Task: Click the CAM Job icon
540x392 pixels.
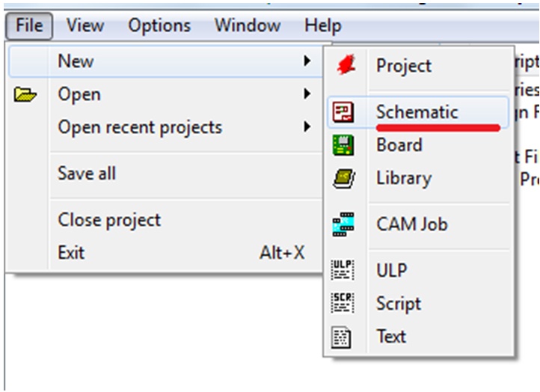Action: tap(343, 223)
